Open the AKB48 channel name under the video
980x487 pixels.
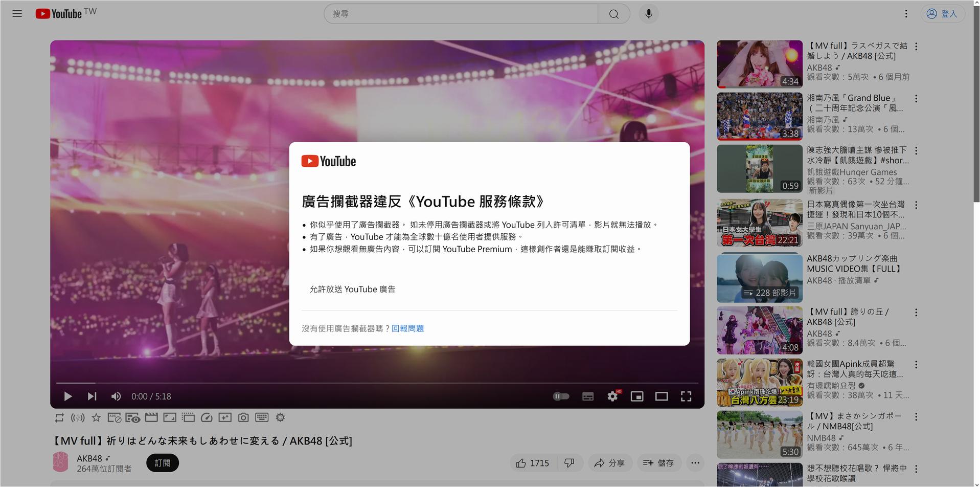[x=89, y=458]
